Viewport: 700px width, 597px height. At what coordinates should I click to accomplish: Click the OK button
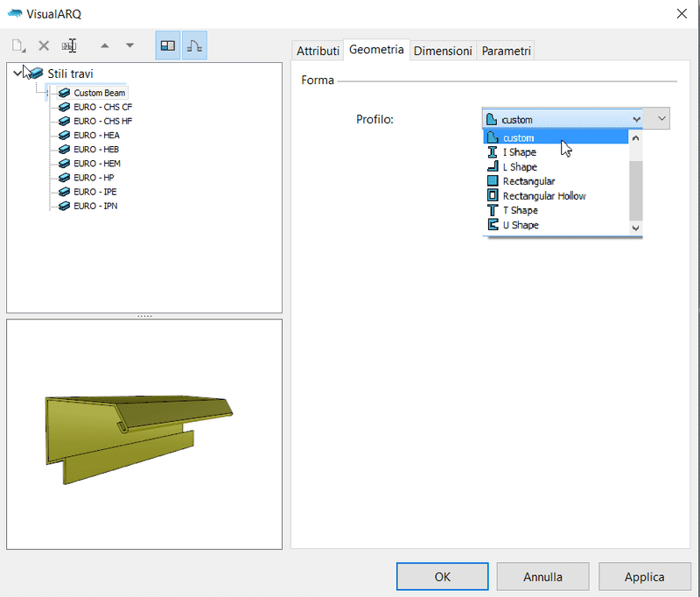(443, 577)
